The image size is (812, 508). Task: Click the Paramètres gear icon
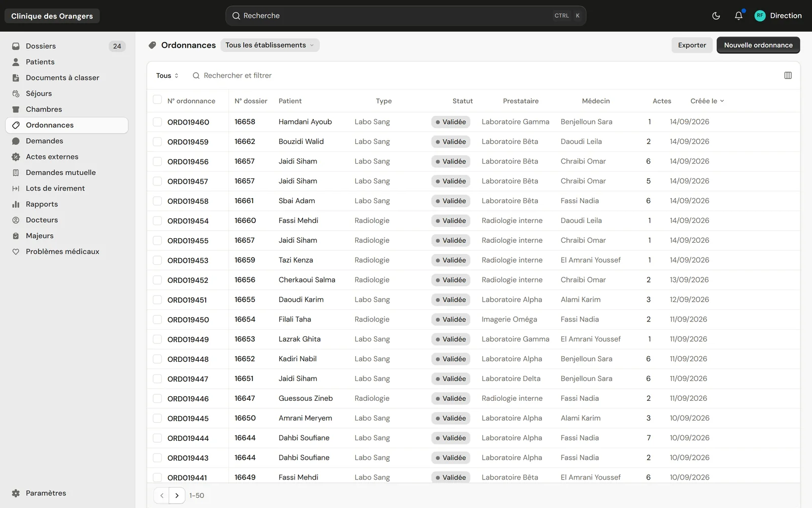[x=16, y=493]
